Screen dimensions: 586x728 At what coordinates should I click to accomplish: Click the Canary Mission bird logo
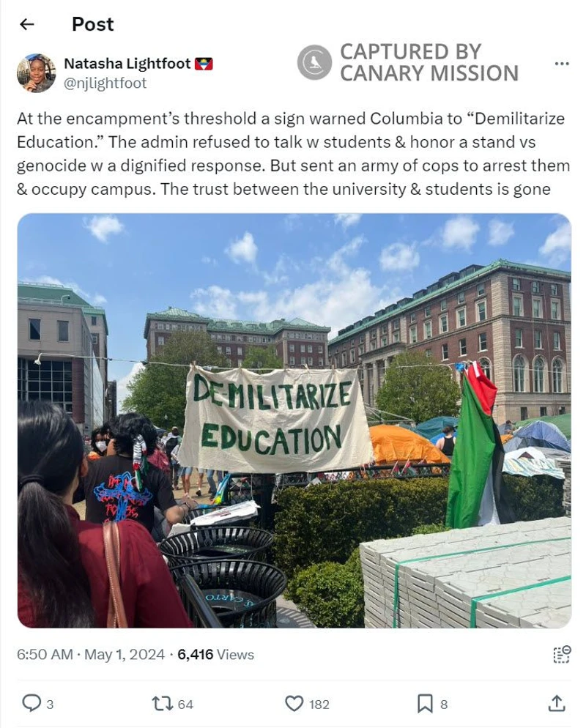click(x=314, y=62)
